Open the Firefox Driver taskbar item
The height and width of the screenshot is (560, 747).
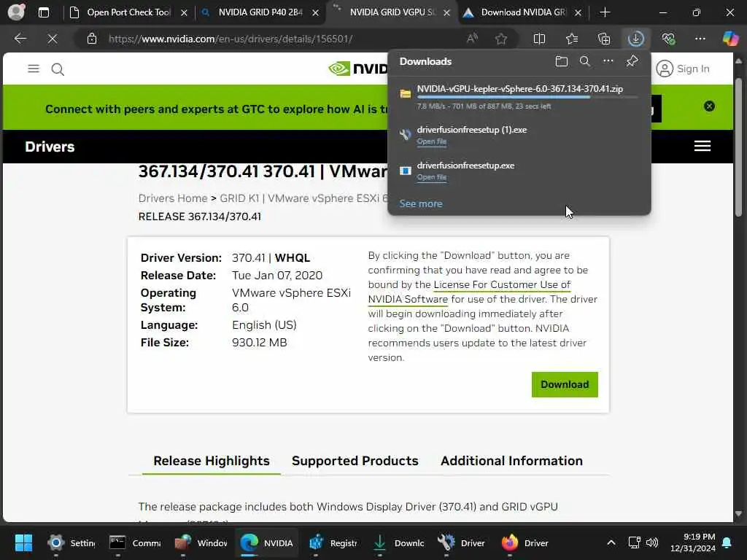[525, 542]
